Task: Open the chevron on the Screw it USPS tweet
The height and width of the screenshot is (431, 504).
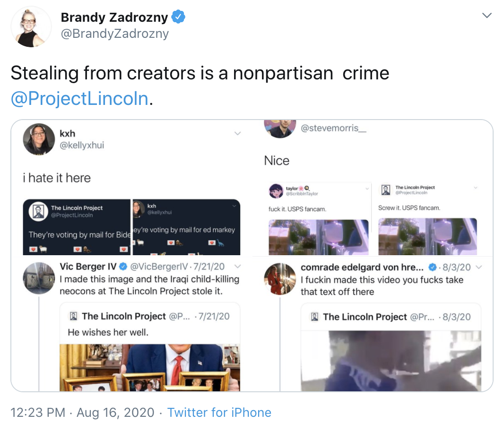Action: tap(477, 187)
